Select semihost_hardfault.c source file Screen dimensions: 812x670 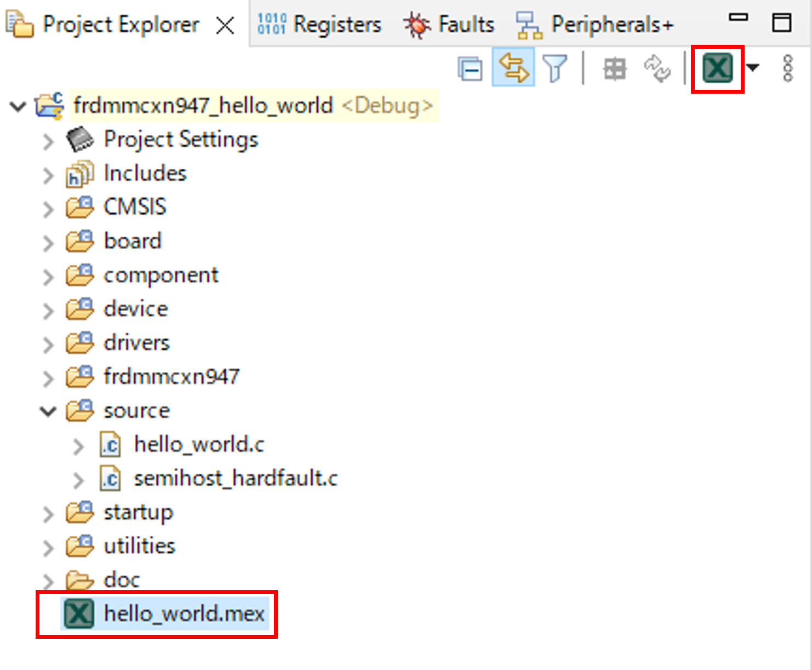tap(235, 478)
